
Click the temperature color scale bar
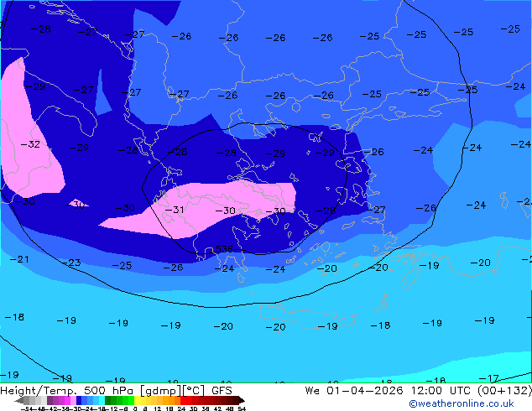click(x=129, y=400)
